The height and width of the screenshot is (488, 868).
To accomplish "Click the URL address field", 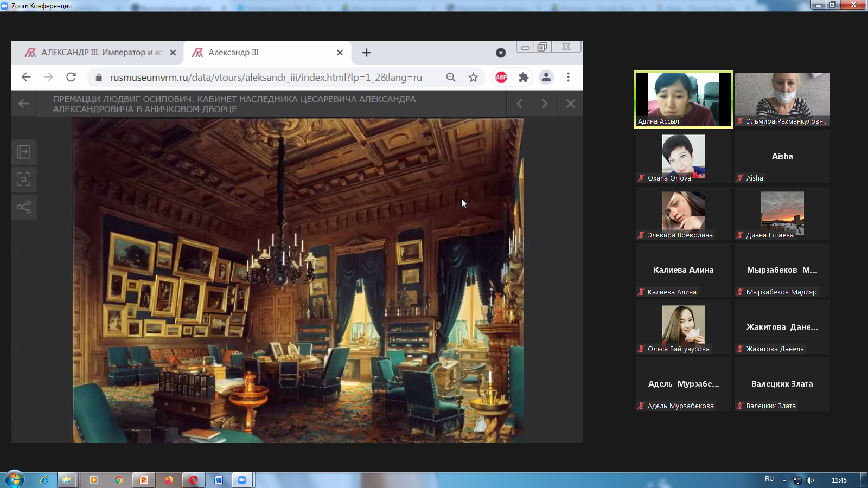I will pyautogui.click(x=266, y=78).
